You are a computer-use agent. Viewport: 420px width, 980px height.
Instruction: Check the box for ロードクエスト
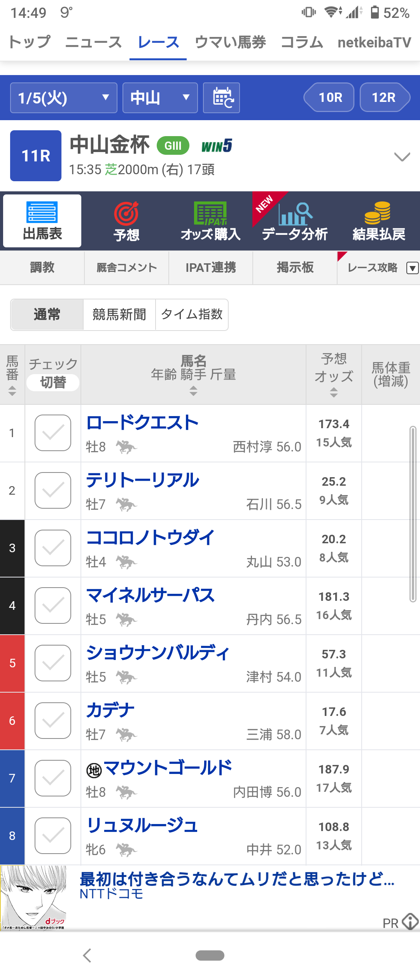[x=53, y=433]
